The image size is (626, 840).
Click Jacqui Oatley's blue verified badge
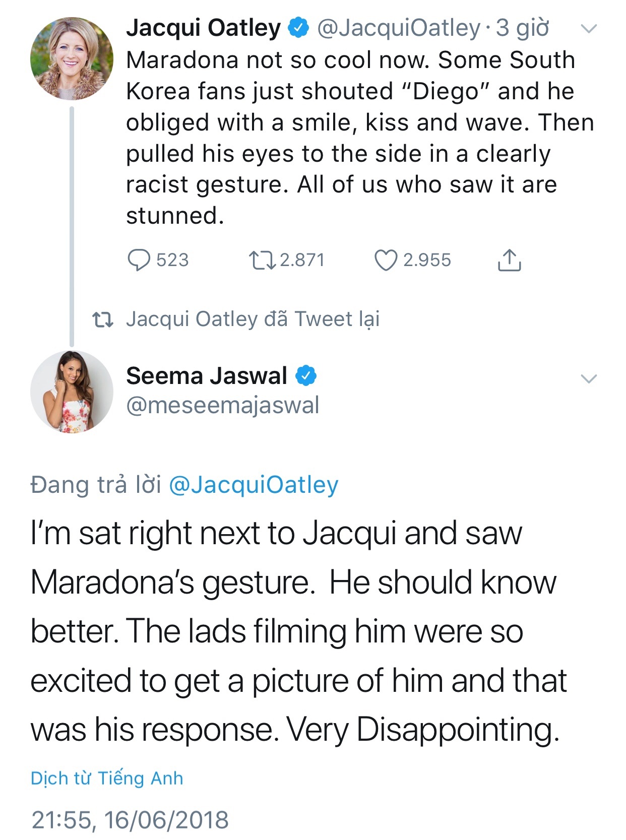(x=298, y=28)
